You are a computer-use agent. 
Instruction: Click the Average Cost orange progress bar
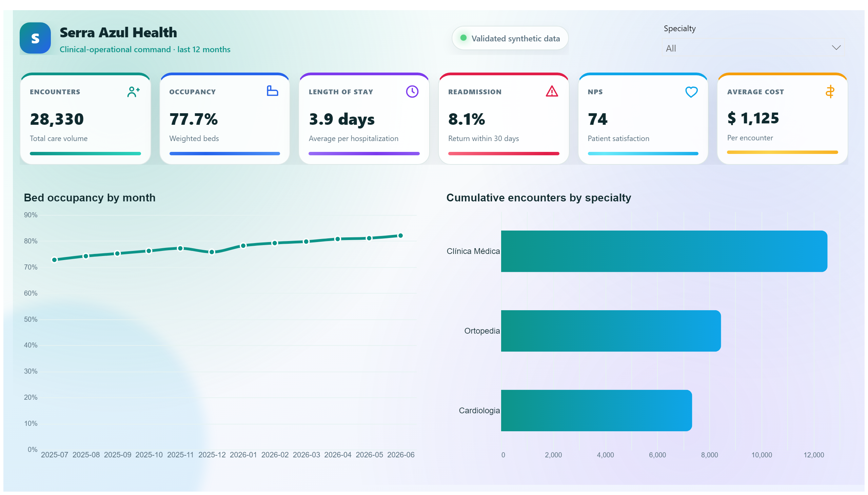tap(782, 152)
